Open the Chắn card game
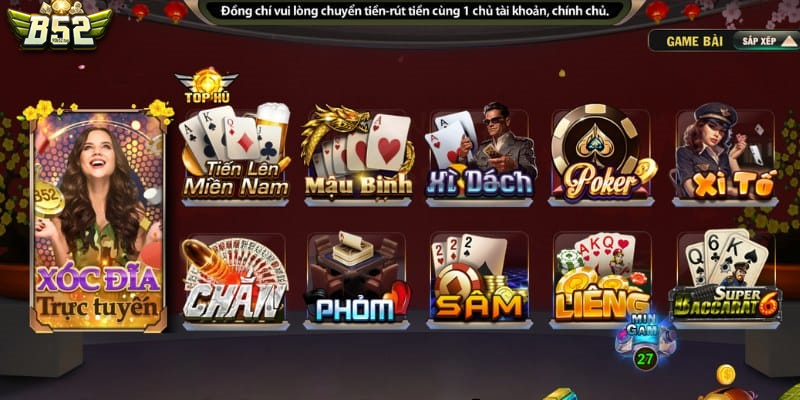This screenshot has height=400, width=800. (235, 279)
